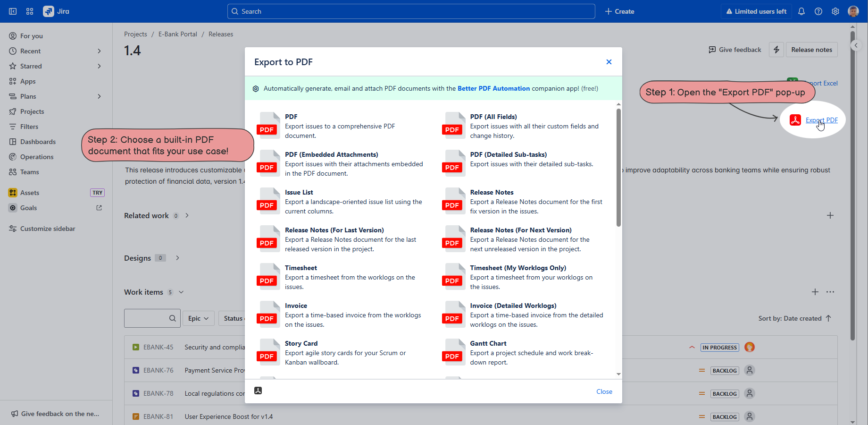Focus the top Search field

tap(411, 11)
